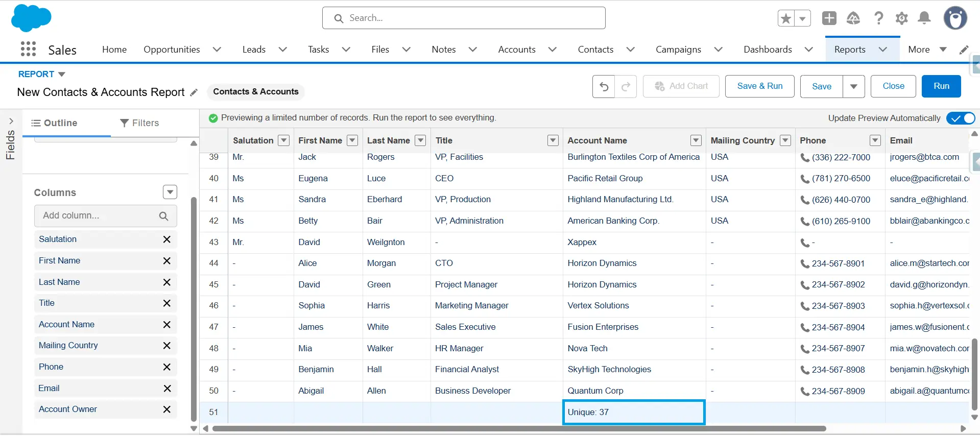The width and height of the screenshot is (980, 436).
Task: Open the Last Name column header dropdown
Action: (420, 140)
